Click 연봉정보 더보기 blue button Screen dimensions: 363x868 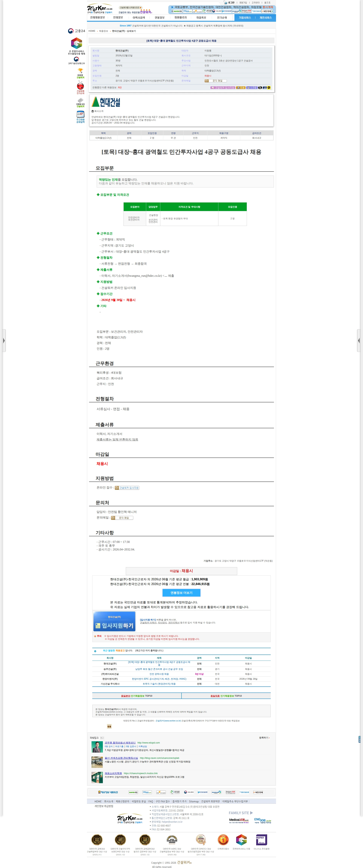181,593
